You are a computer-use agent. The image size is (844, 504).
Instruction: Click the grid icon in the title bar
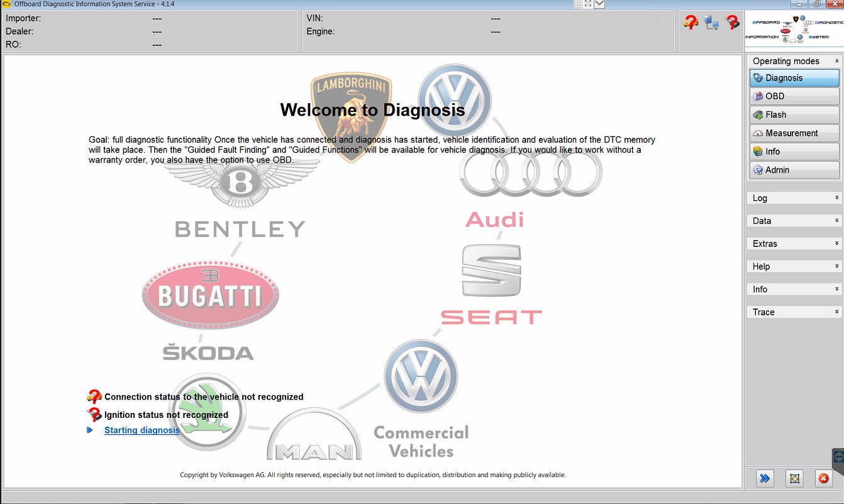(578, 4)
